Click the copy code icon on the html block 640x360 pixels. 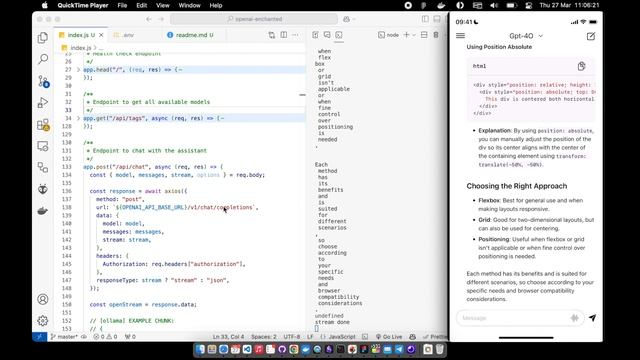(582, 66)
